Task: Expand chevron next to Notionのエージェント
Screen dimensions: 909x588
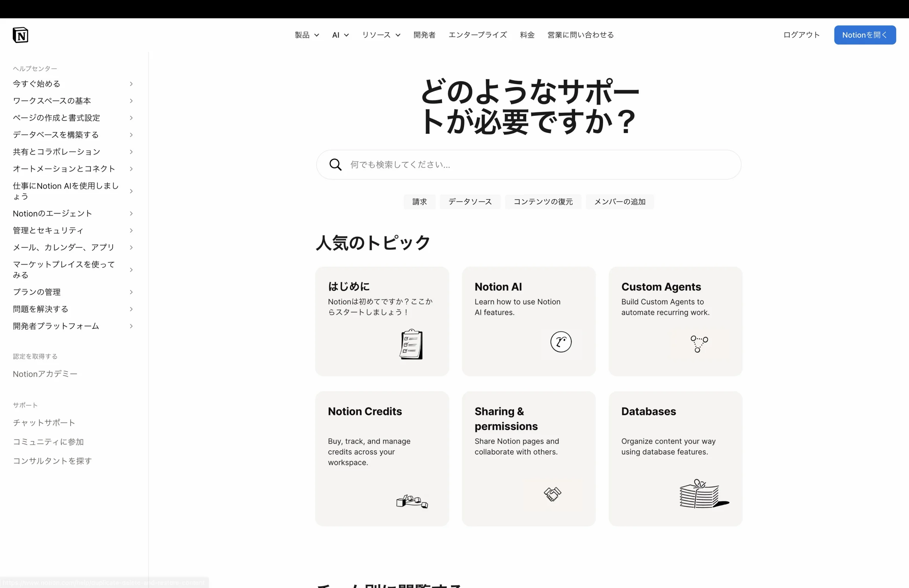Action: pos(131,214)
